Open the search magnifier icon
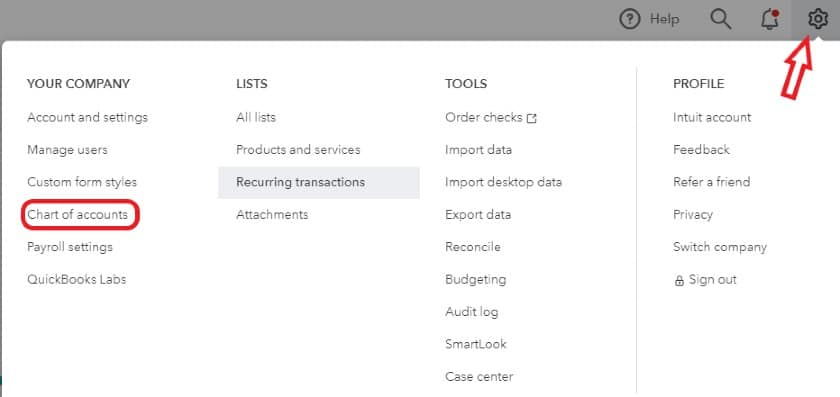 721,20
